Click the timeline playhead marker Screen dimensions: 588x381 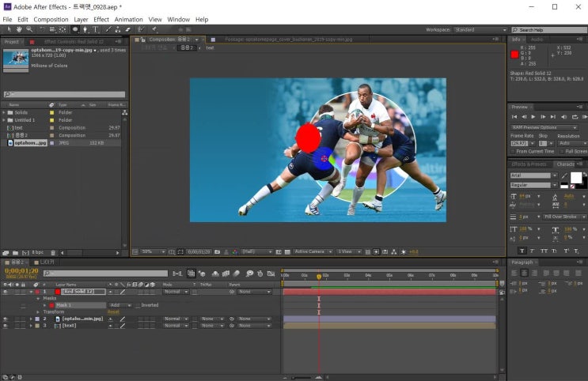pos(319,277)
